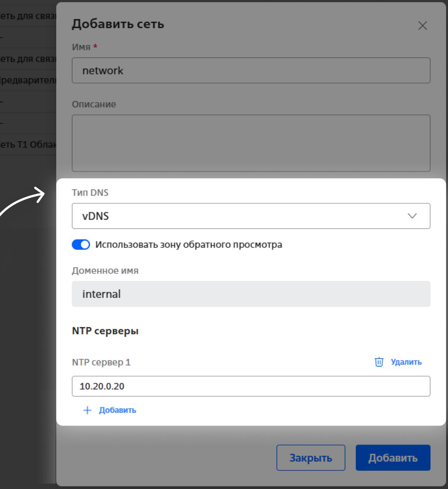Click the Тип DNS field label
448x489 pixels.
(x=90, y=193)
